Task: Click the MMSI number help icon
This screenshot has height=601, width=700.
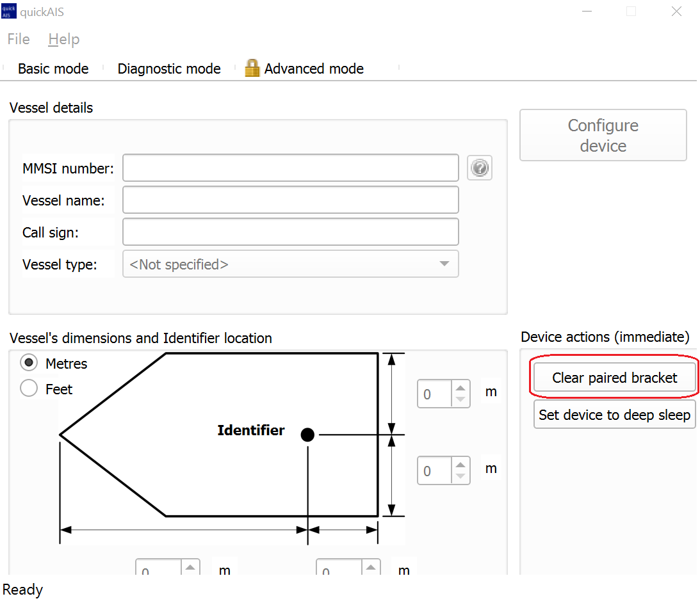Action: pos(480,168)
